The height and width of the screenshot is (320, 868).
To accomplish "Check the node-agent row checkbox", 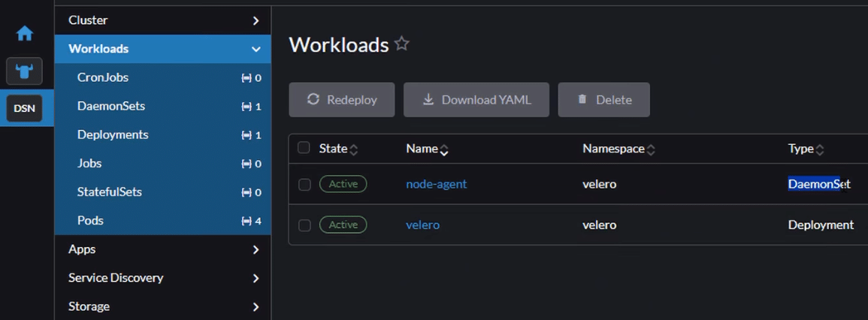I will coord(304,185).
